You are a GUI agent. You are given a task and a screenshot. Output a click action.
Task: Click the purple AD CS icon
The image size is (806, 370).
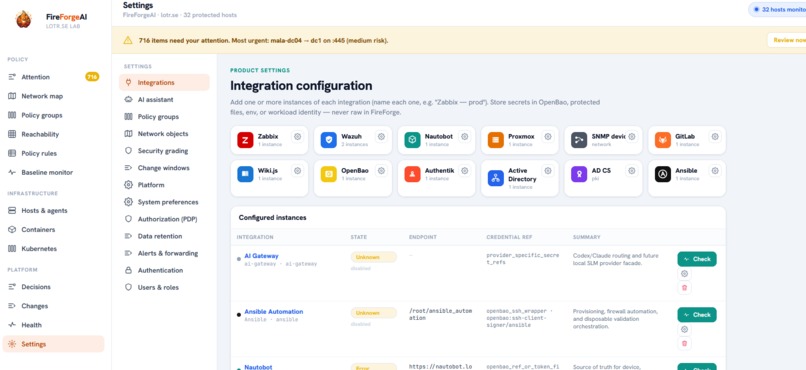click(x=579, y=174)
